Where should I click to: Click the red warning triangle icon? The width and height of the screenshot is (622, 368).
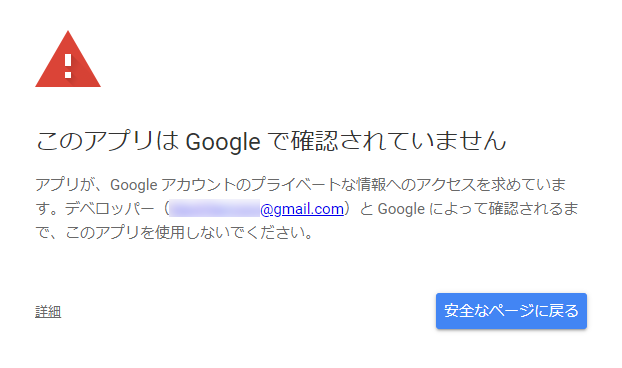coord(68,59)
